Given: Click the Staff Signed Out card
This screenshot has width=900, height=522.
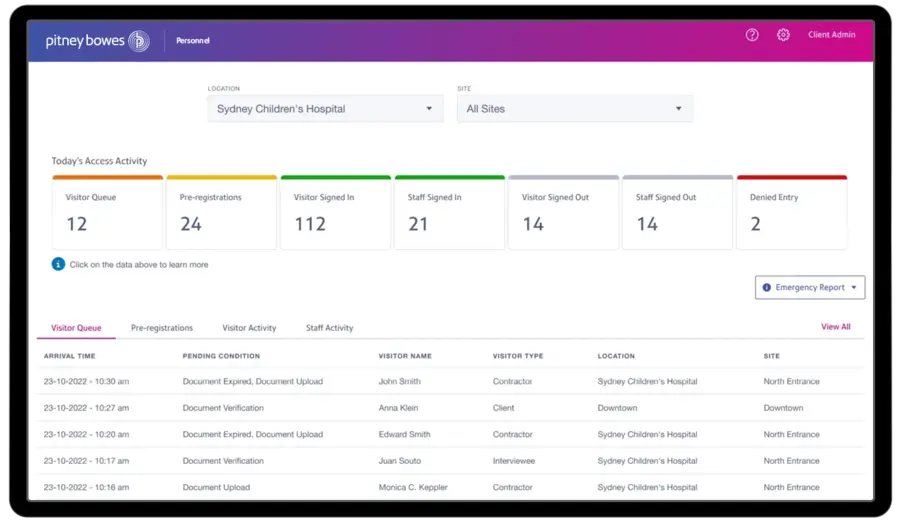Looking at the screenshot, I should pyautogui.click(x=677, y=213).
